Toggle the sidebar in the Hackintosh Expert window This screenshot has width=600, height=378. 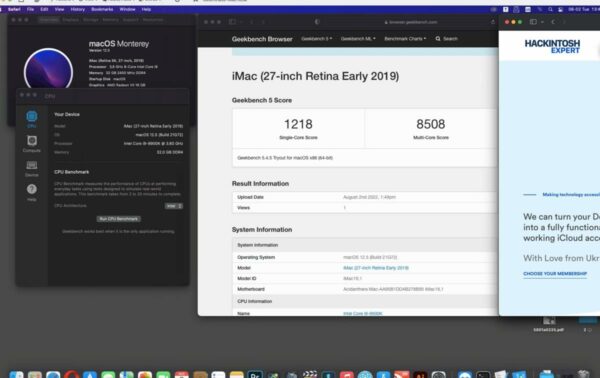click(x=533, y=22)
